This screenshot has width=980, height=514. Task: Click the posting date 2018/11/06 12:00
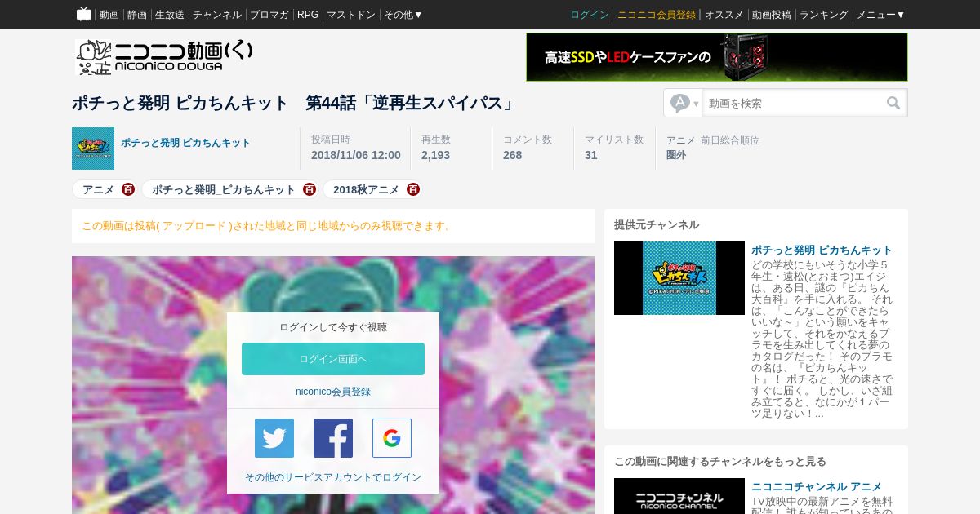356,155
